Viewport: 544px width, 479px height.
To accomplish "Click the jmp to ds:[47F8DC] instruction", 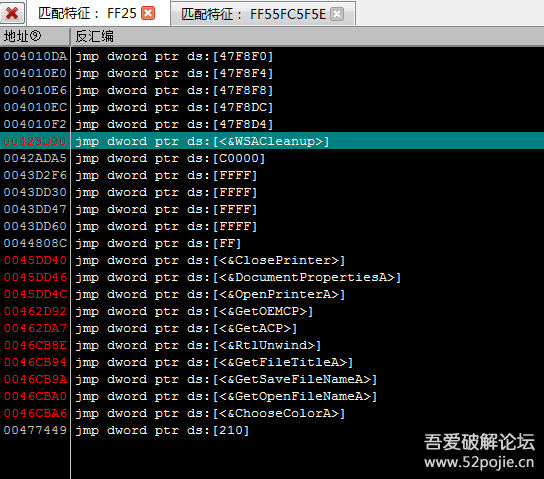I will pyautogui.click(x=174, y=107).
